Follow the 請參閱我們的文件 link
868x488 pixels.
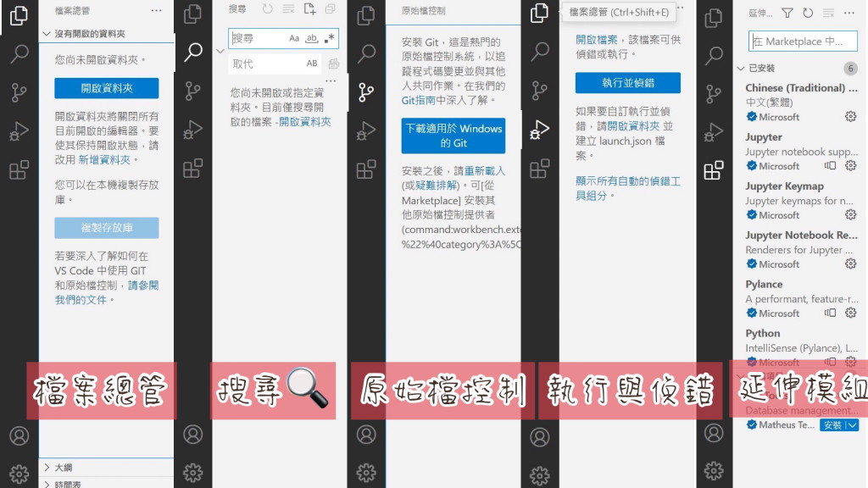pyautogui.click(x=106, y=292)
